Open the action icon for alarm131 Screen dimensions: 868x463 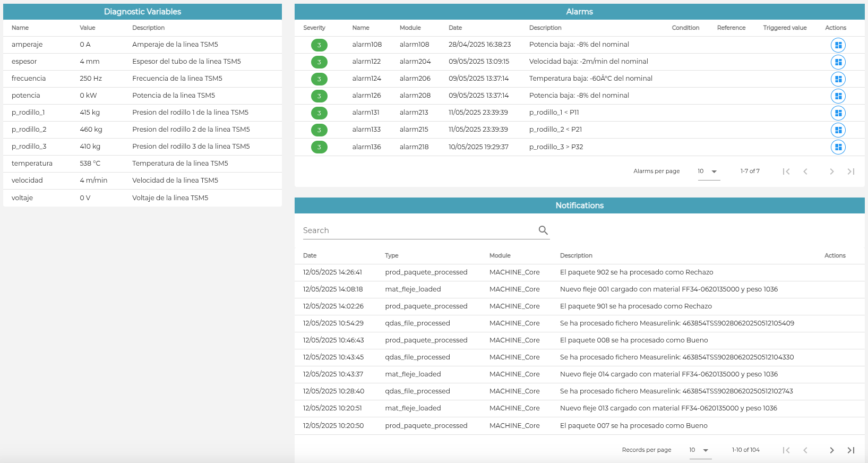pos(838,113)
